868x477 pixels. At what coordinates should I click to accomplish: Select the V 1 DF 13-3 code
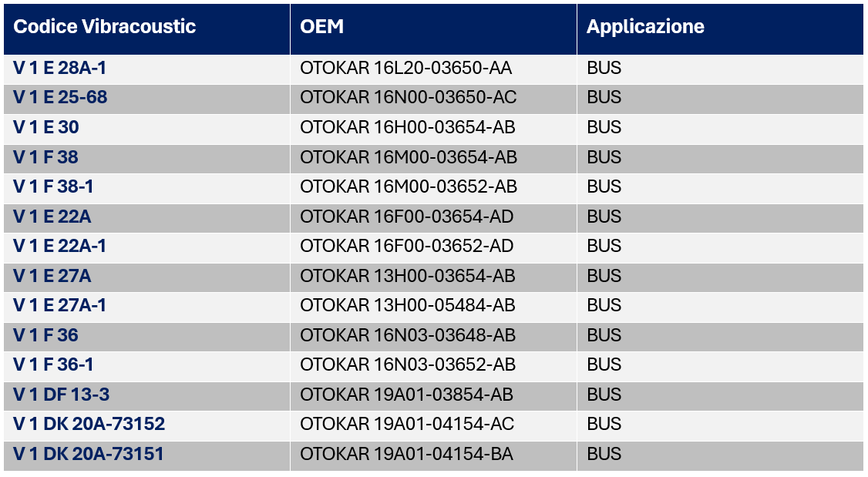pos(62,395)
